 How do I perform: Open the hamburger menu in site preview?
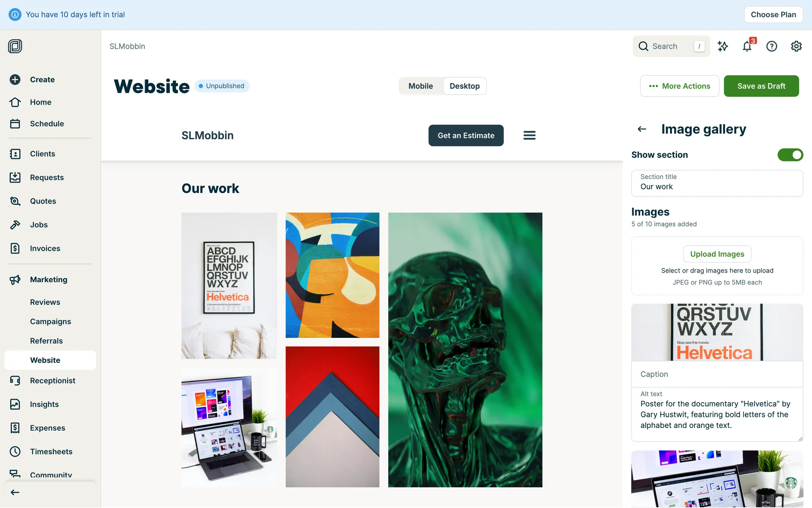click(x=529, y=135)
